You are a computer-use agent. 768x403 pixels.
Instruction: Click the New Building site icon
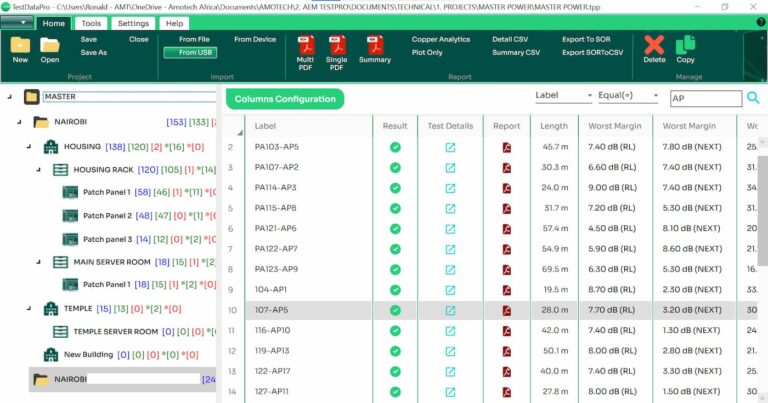tap(51, 355)
